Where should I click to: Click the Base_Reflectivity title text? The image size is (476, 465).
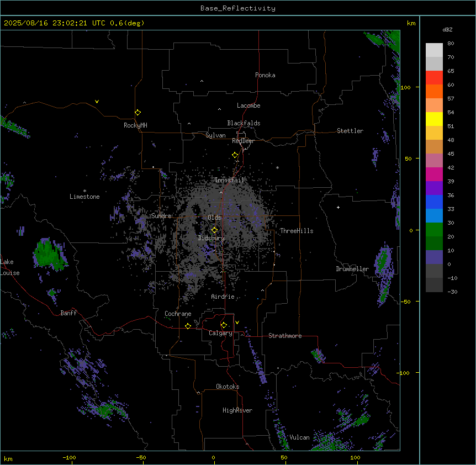[237, 8]
